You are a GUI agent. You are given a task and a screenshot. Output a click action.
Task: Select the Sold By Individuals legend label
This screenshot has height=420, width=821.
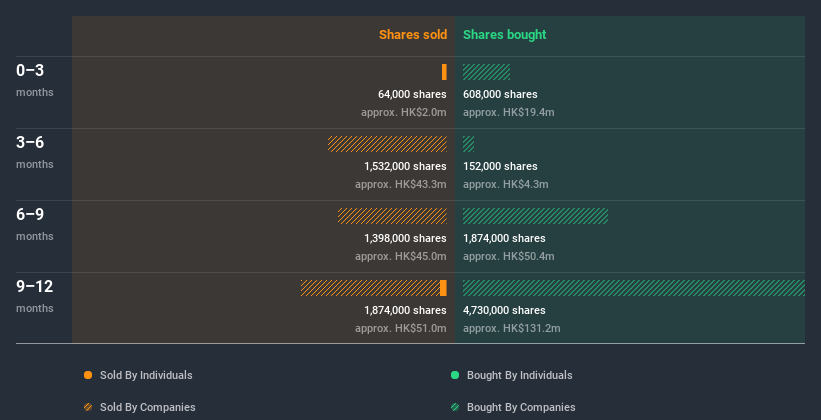pos(146,375)
